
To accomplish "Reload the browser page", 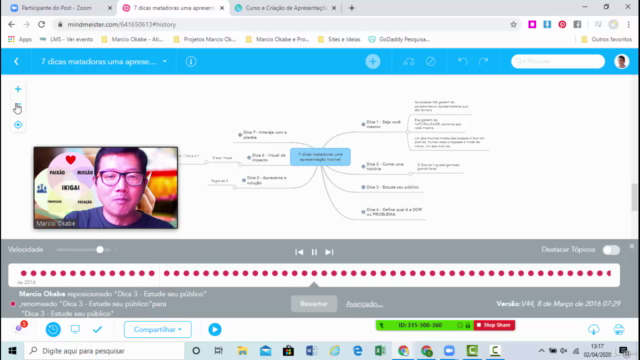I will (41, 24).
